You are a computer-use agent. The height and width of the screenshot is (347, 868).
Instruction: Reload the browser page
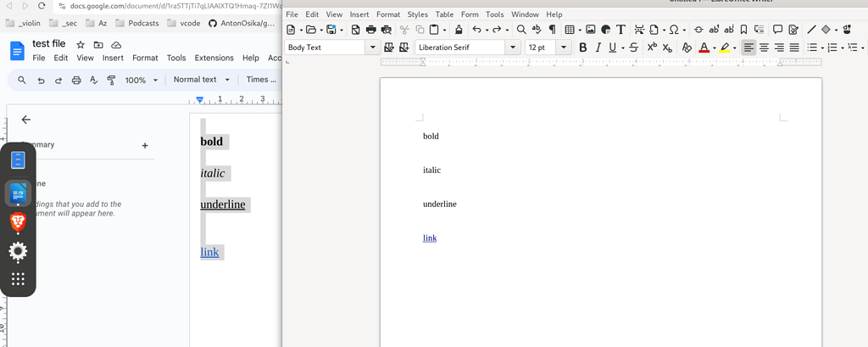[x=42, y=6]
